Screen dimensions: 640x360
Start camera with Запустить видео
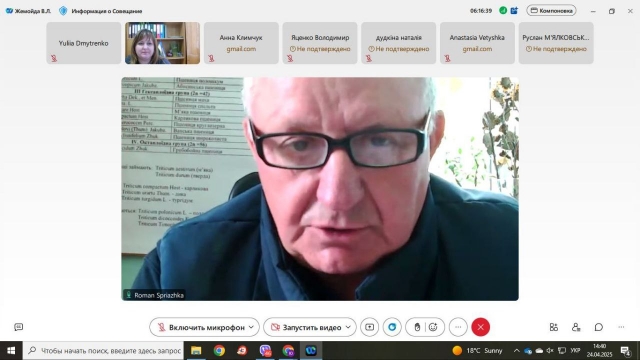point(306,327)
